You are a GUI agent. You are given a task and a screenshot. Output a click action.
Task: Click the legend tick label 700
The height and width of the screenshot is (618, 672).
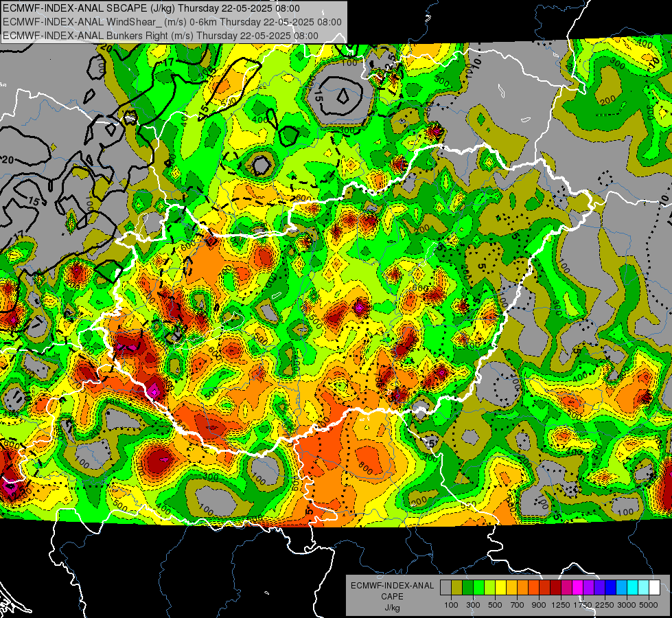[518, 605]
